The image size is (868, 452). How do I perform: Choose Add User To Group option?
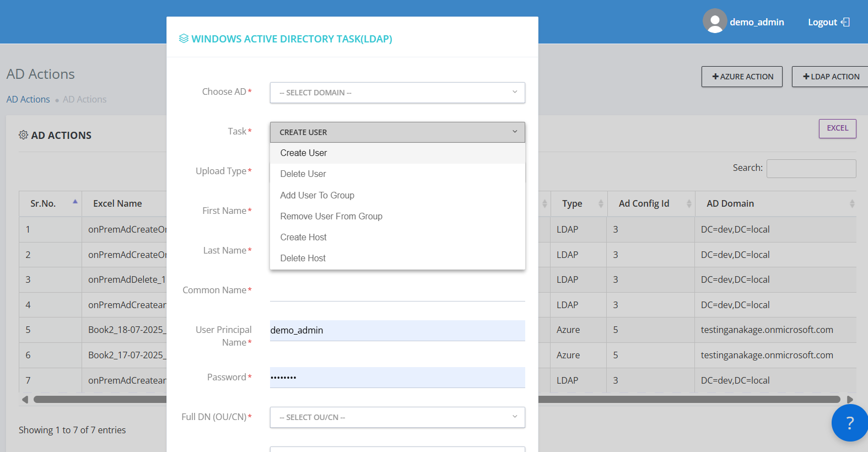click(317, 195)
